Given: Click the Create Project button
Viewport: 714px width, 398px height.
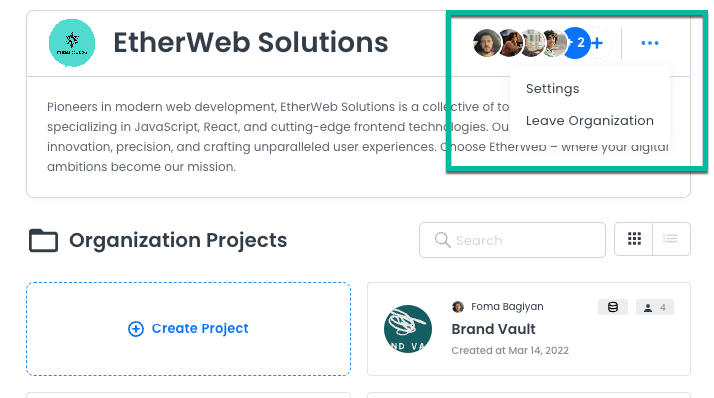Looking at the screenshot, I should (189, 329).
